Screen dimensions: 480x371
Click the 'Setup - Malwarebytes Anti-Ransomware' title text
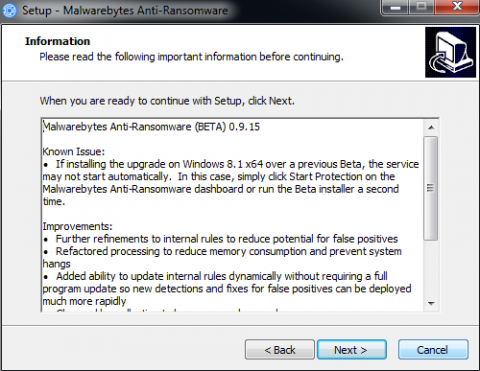click(125, 10)
